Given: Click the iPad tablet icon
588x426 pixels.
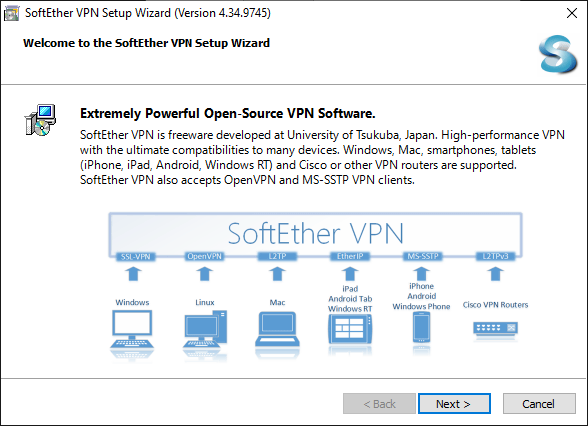Looking at the screenshot, I should (x=350, y=329).
